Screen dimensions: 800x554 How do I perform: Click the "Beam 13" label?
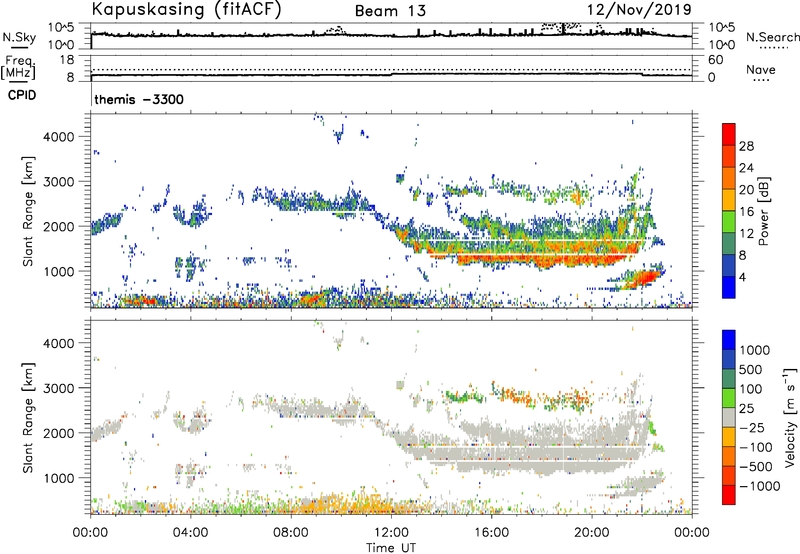click(390, 11)
